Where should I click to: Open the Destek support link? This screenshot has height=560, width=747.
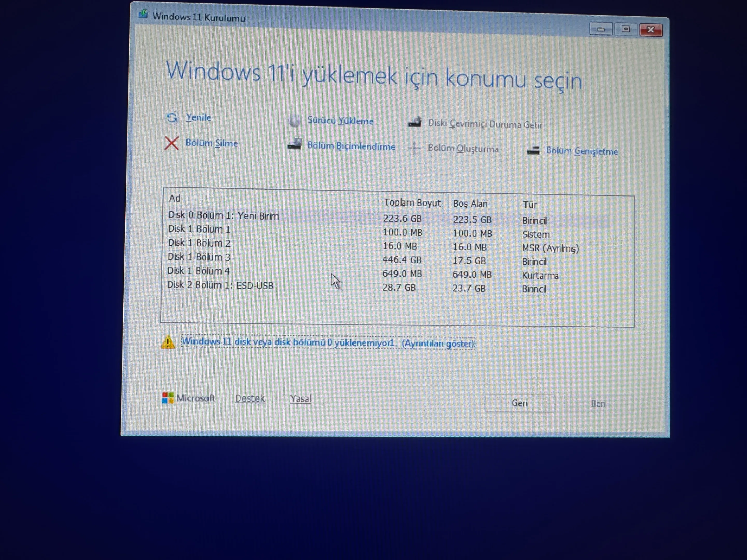tap(250, 398)
